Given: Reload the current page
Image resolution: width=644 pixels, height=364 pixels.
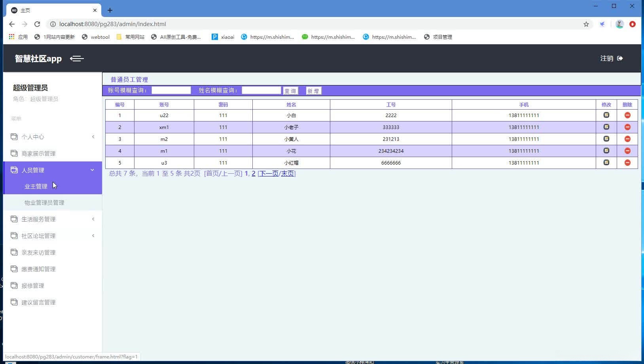Looking at the screenshot, I should click(37, 24).
